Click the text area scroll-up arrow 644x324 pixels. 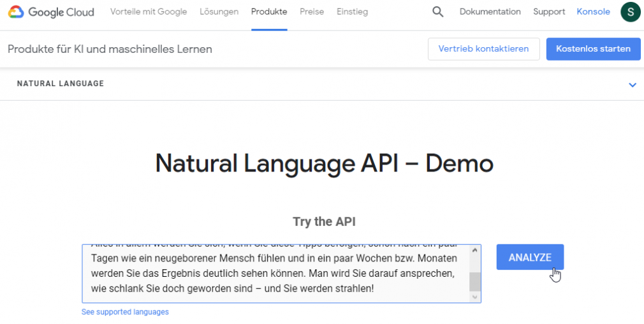475,250
